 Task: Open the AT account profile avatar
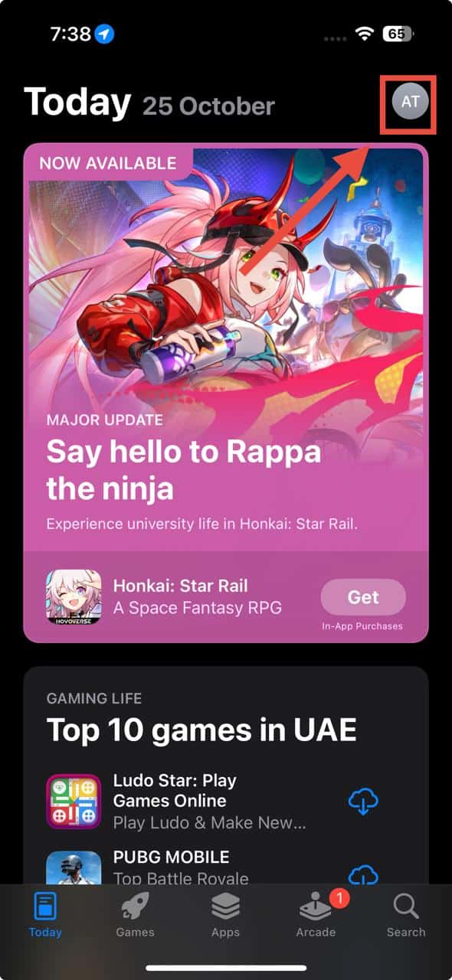coord(411,103)
